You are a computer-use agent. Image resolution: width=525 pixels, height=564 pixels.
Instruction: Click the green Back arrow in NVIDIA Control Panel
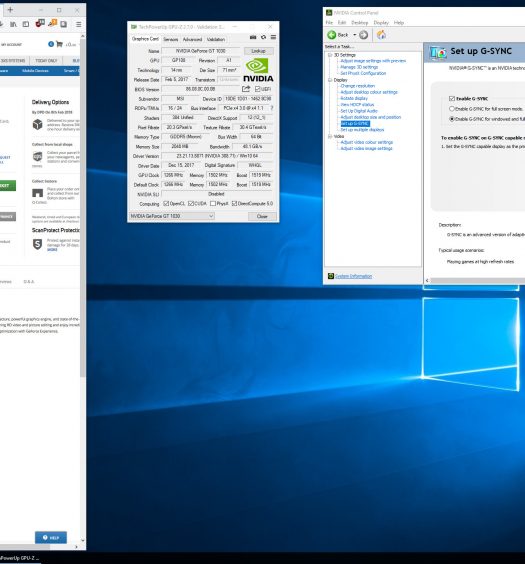point(332,35)
